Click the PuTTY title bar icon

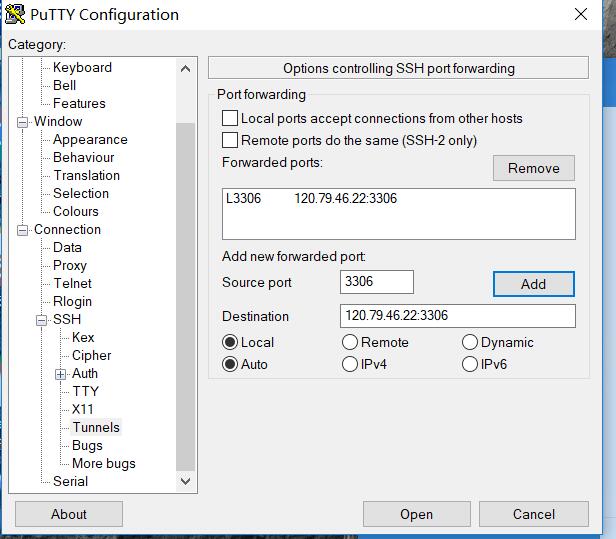point(15,15)
